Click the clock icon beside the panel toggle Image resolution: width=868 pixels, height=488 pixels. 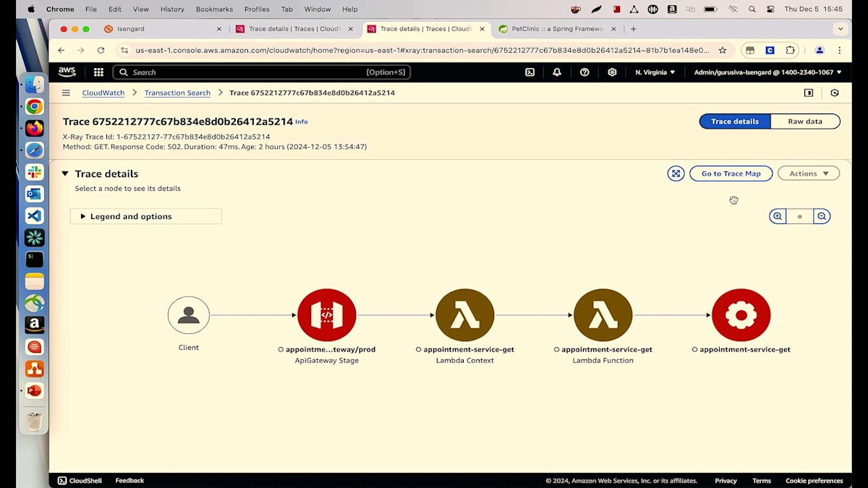coord(835,93)
